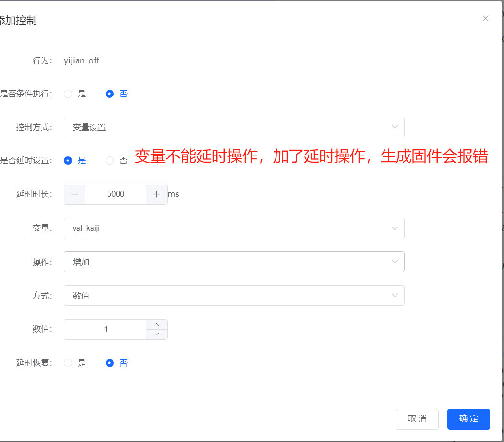Click the plus button to increase delay duration
The image size is (504, 442).
tap(157, 194)
